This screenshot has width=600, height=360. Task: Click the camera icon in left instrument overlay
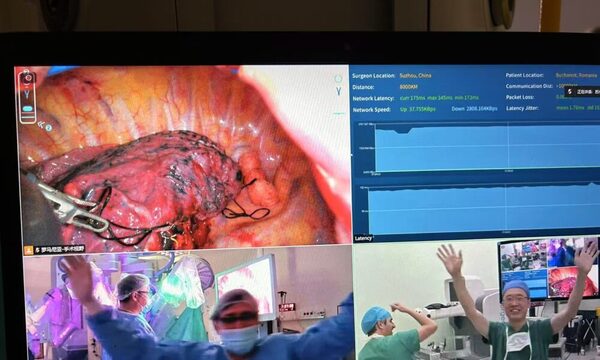[x=28, y=78]
